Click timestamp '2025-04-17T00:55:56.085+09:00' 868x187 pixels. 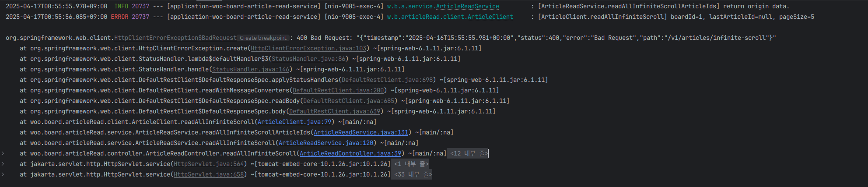[x=56, y=17]
